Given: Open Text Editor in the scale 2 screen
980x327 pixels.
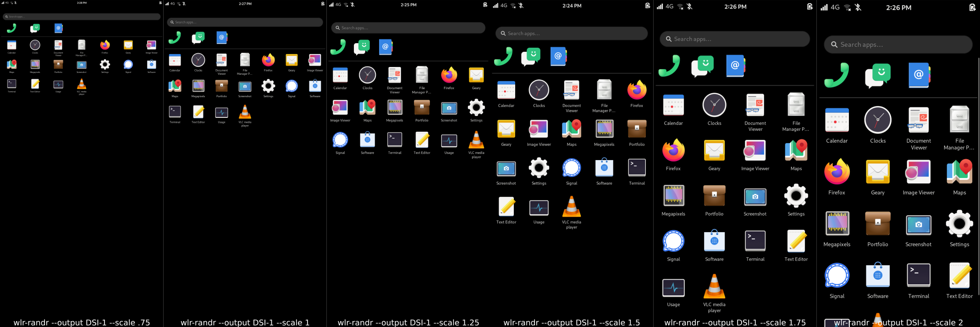Looking at the screenshot, I should coord(959,275).
